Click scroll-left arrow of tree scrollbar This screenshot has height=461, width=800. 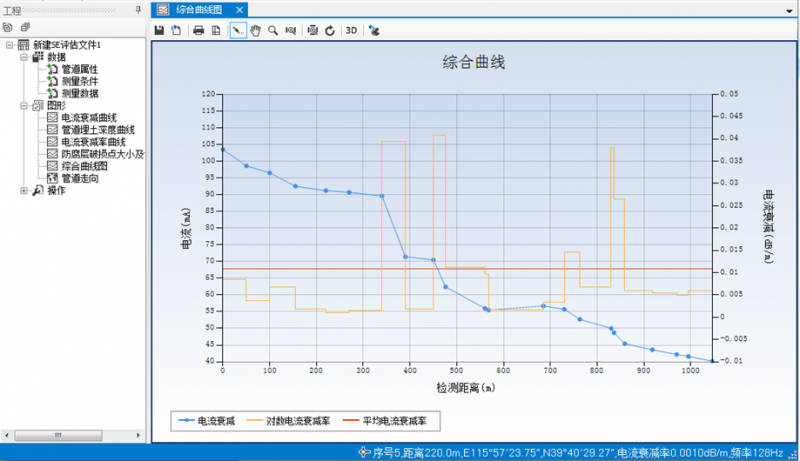coord(6,436)
